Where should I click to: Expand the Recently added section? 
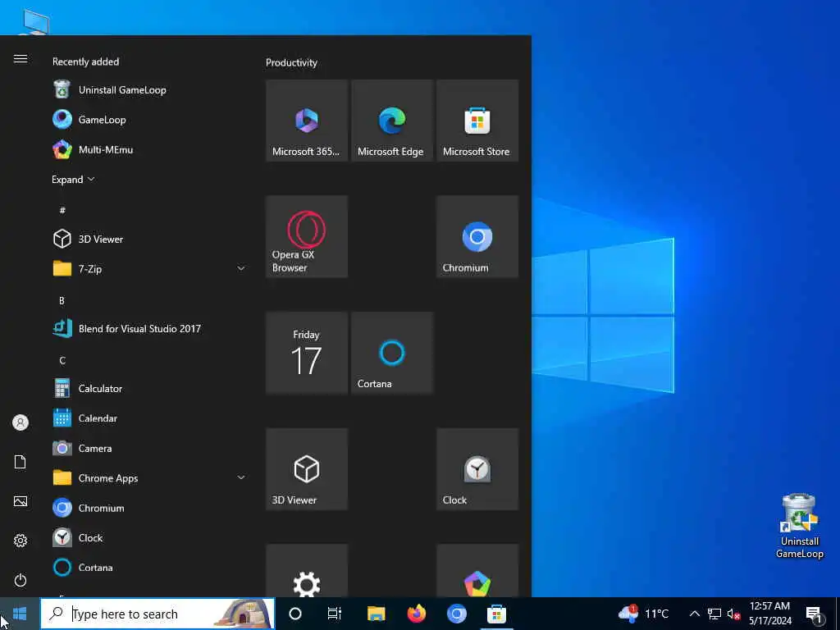(73, 180)
